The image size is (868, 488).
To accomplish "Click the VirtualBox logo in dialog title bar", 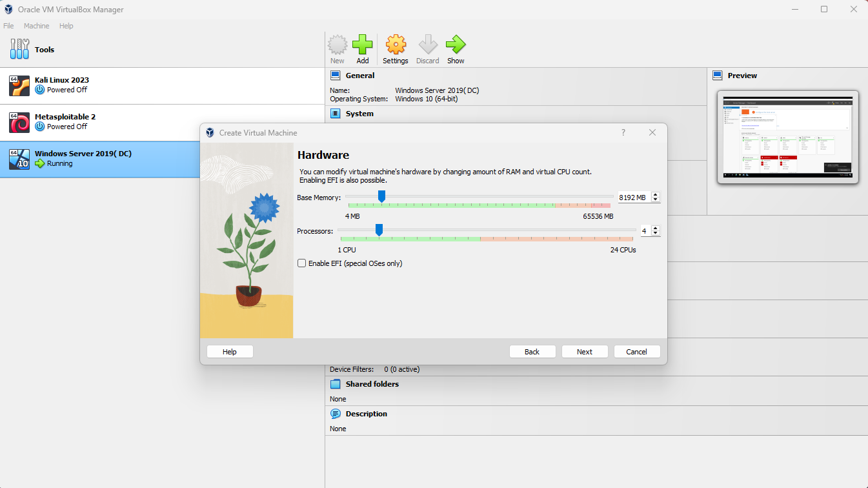I will [x=210, y=132].
